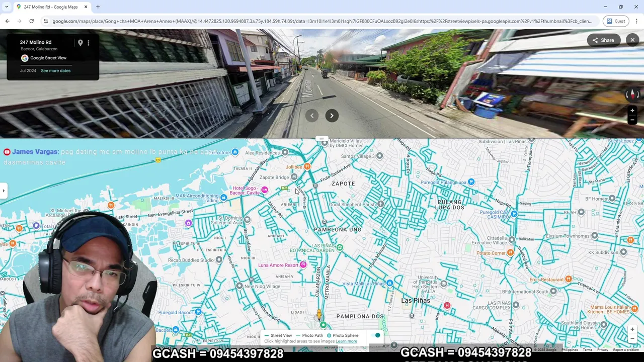
Task: Open the Guest profile button
Action: coord(616,21)
